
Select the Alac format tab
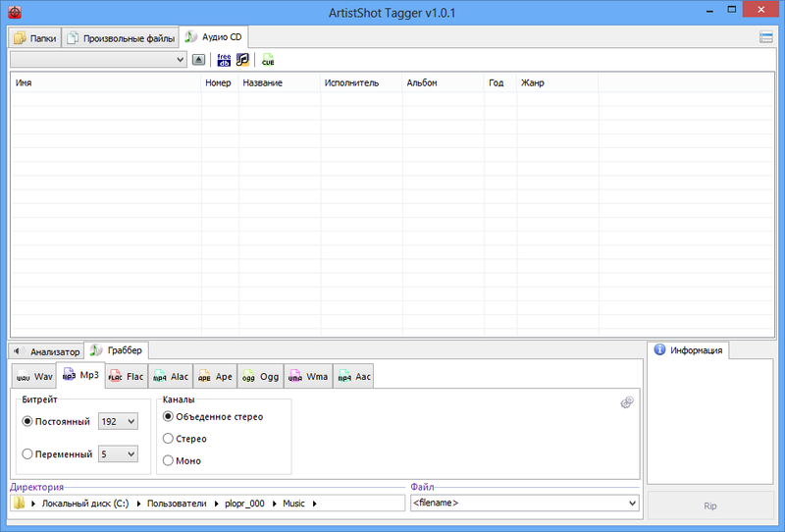pyautogui.click(x=171, y=377)
